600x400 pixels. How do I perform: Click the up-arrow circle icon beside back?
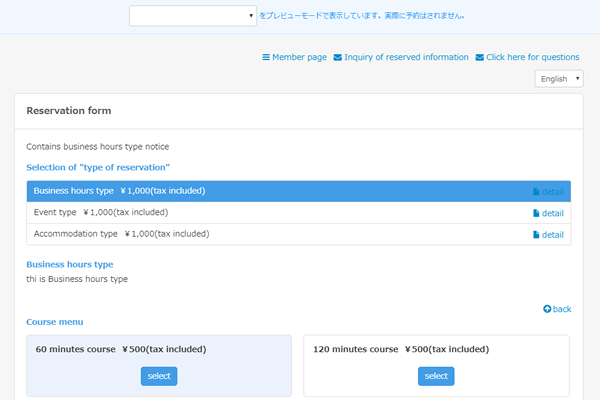pos(547,309)
